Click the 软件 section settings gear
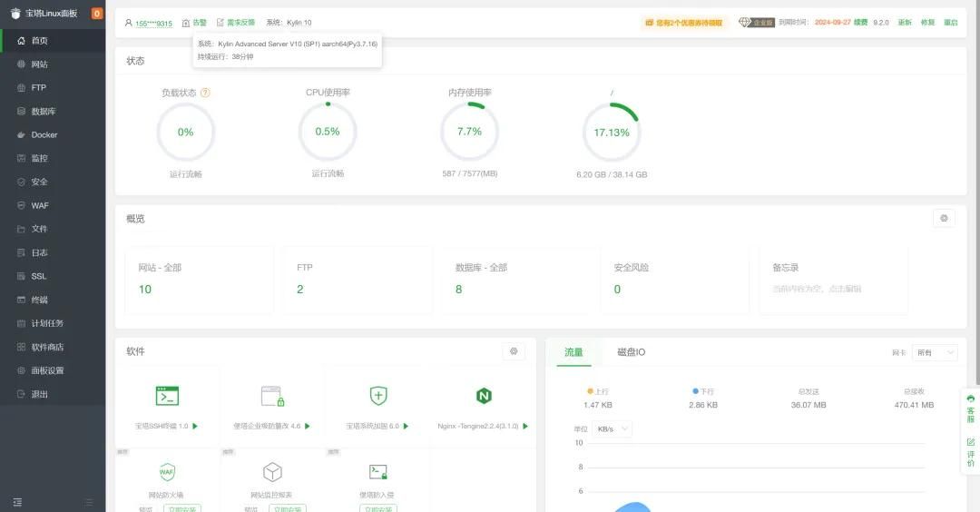The image size is (980, 512). coord(514,351)
